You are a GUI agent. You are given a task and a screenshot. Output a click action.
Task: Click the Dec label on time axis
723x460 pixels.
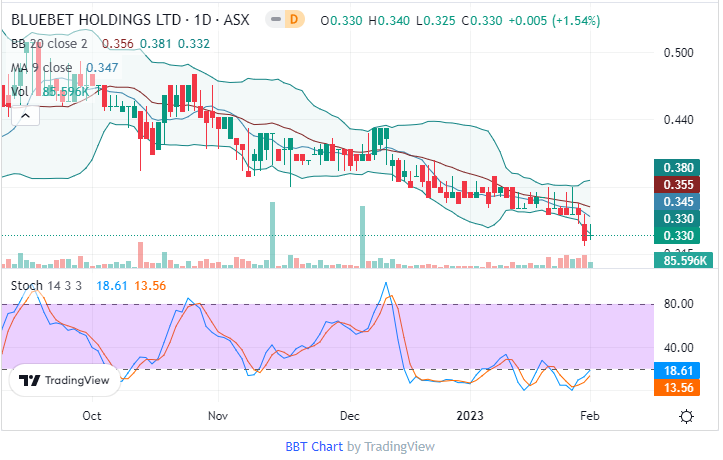(x=350, y=415)
